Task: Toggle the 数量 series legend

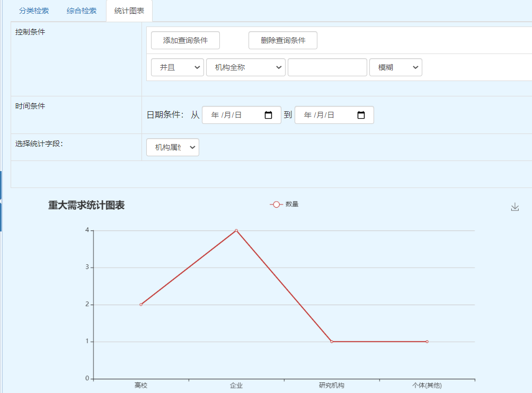Action: [284, 204]
